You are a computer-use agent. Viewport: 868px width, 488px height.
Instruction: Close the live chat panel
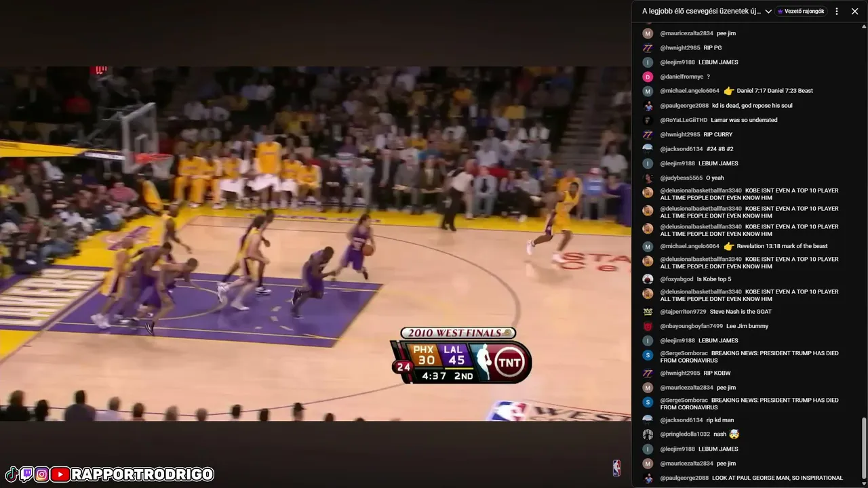pos(854,12)
